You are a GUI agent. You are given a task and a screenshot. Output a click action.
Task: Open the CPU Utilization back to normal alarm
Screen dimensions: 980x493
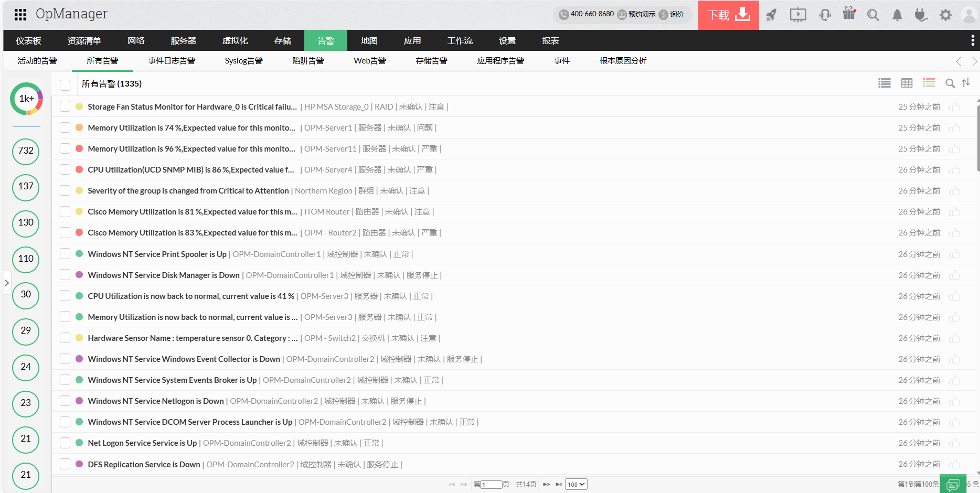click(191, 296)
